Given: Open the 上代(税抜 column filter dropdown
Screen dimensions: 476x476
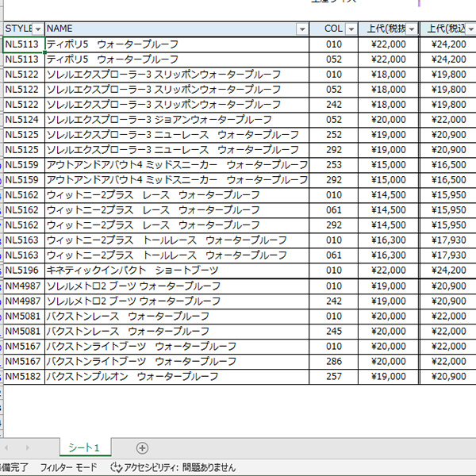Looking at the screenshot, I should pos(412,29).
